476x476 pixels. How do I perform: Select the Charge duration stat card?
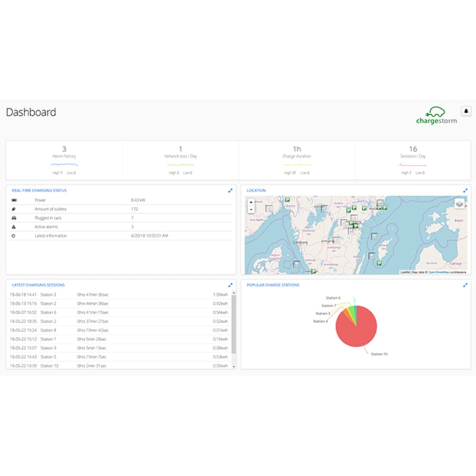pos(297,160)
